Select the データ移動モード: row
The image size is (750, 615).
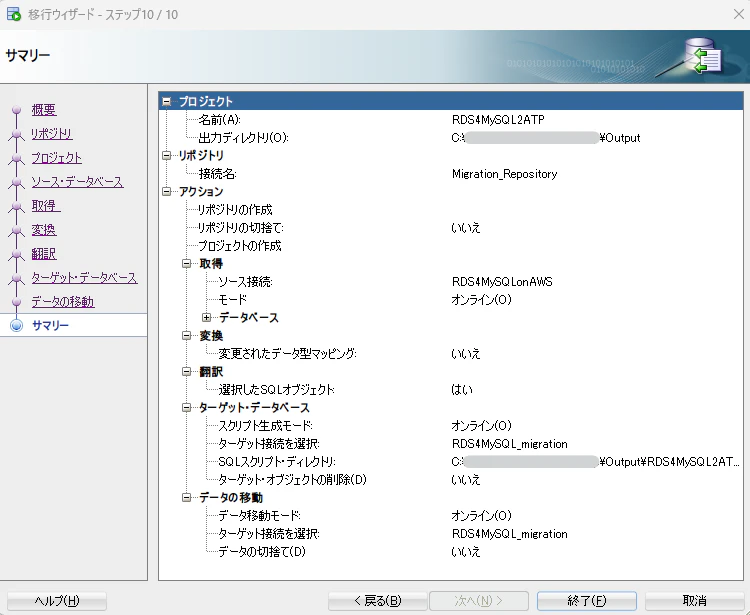click(x=451, y=516)
